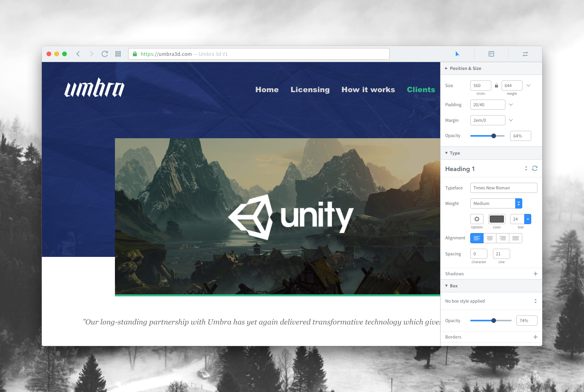Go back with the browser back arrow
Screen dimensions: 584x392
78,54
